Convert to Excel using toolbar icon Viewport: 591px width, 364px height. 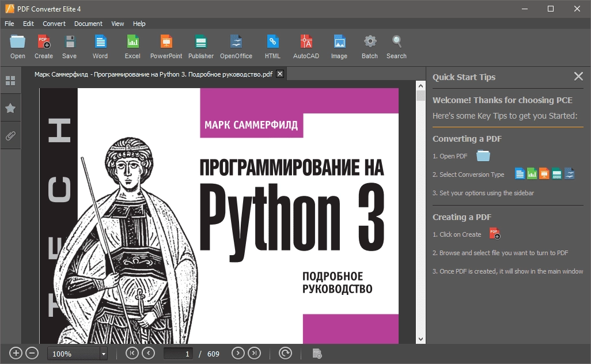[132, 41]
